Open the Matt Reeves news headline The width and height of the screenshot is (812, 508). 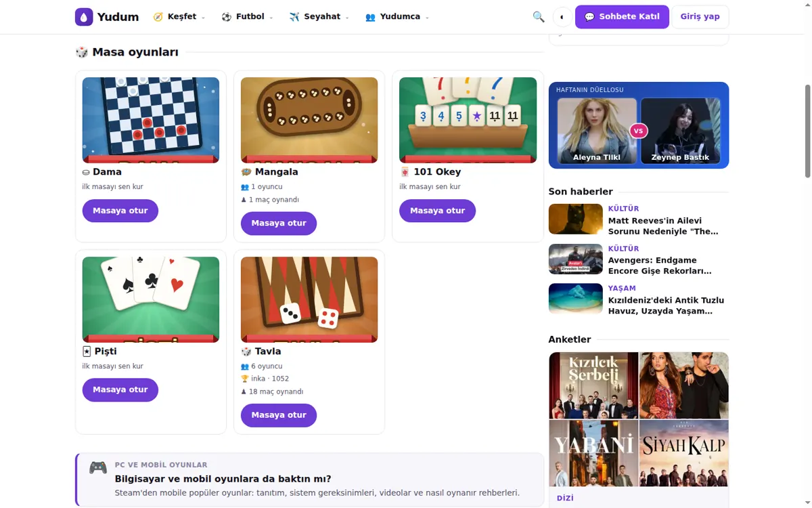(x=666, y=226)
